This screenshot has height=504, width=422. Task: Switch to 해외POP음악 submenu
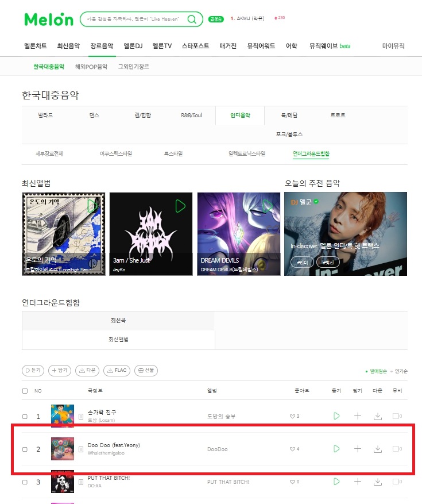pos(91,67)
